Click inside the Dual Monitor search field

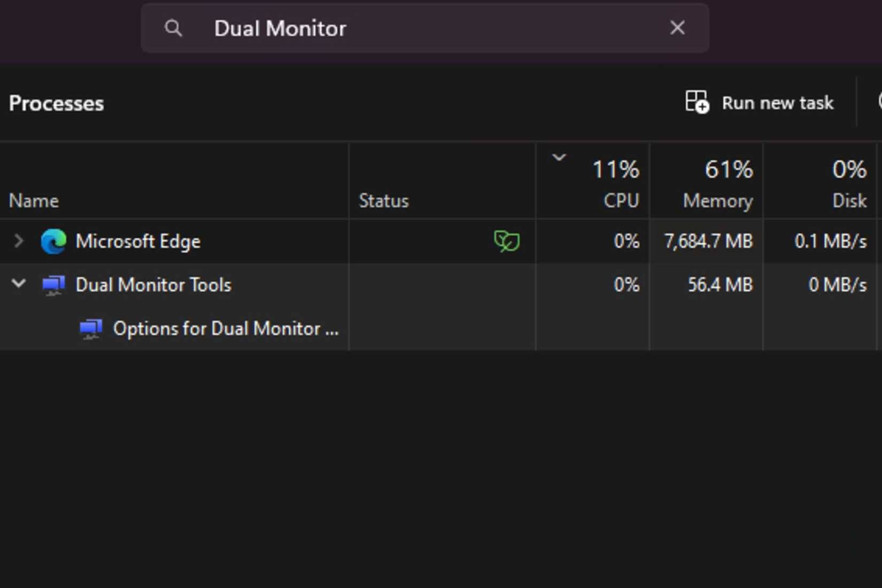click(374, 28)
